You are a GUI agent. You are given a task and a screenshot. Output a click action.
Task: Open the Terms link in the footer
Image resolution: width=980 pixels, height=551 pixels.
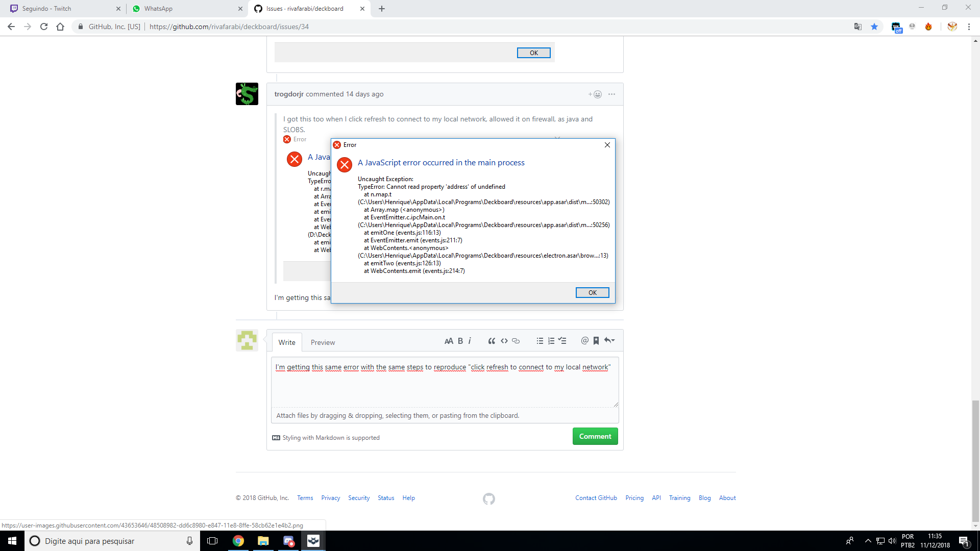point(305,497)
